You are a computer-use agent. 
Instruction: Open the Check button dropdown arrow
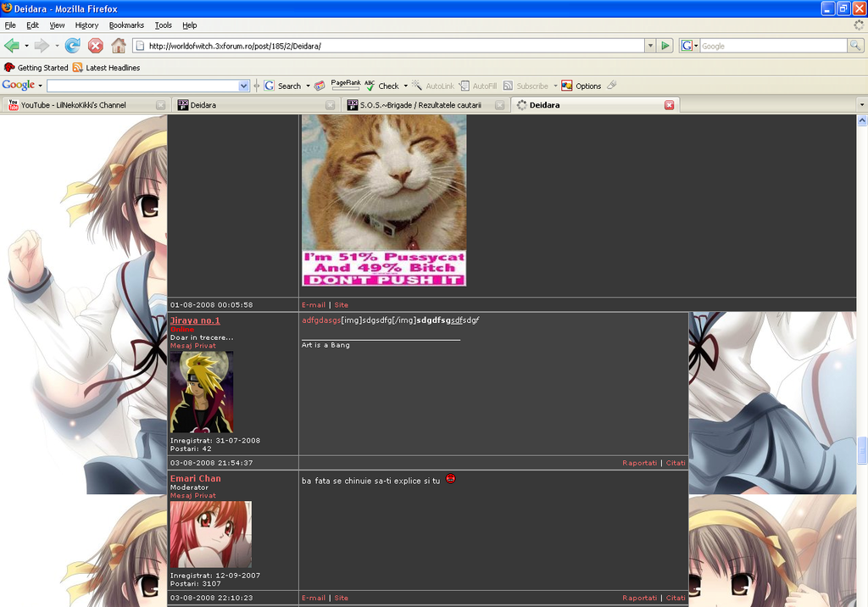click(x=406, y=86)
